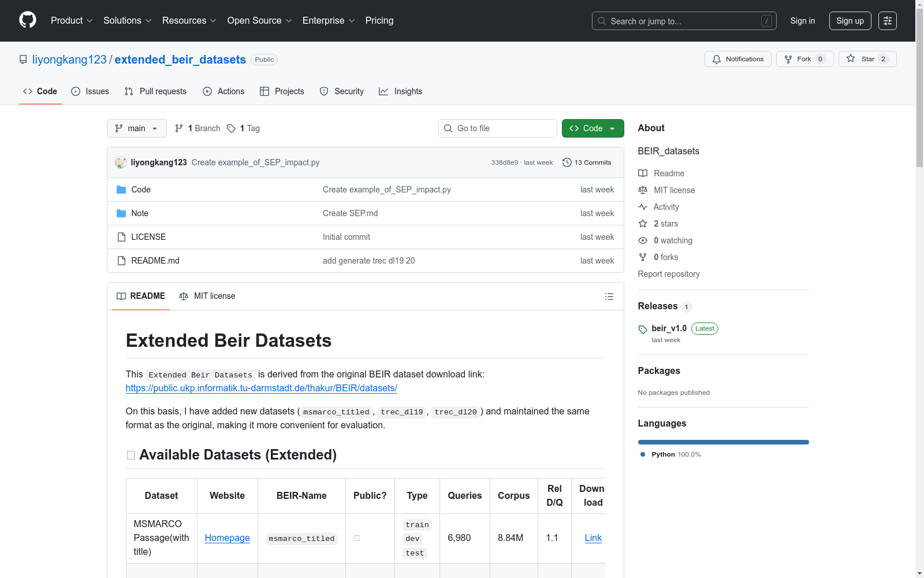Open the beir_v1.0 release
924x578 pixels.
pos(669,328)
